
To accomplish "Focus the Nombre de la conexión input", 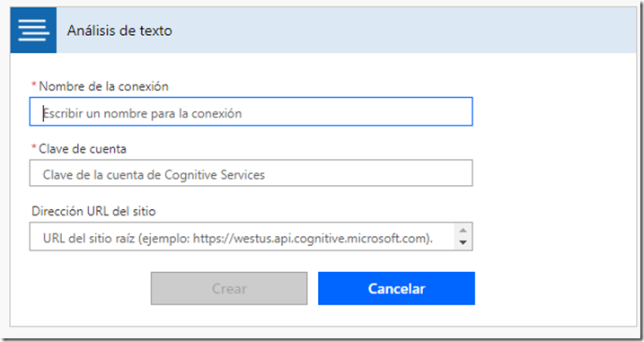I will coord(251,111).
